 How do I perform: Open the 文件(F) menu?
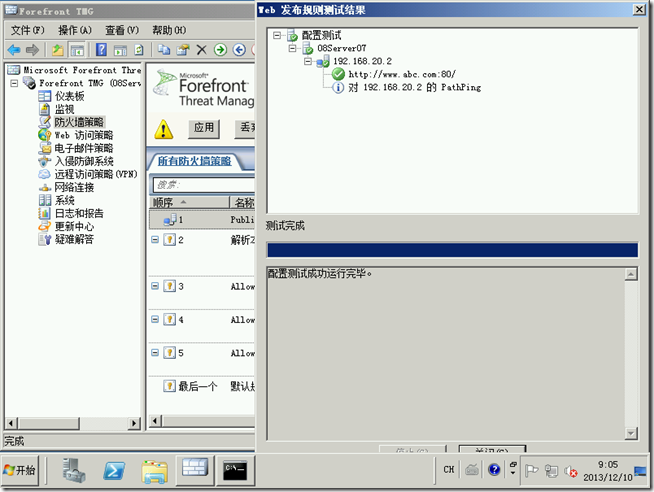[x=28, y=30]
